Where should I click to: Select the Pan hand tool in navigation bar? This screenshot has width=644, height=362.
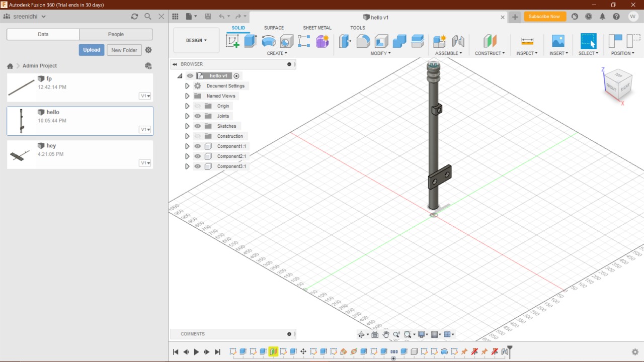[x=386, y=334]
